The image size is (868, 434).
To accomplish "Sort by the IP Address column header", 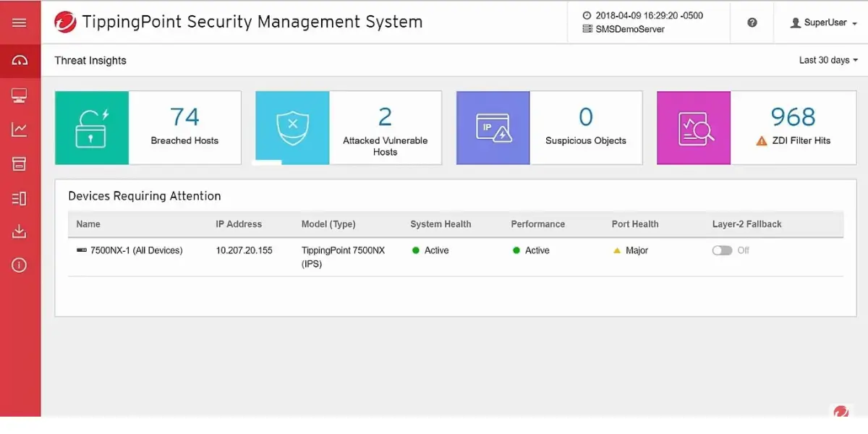I will point(239,224).
